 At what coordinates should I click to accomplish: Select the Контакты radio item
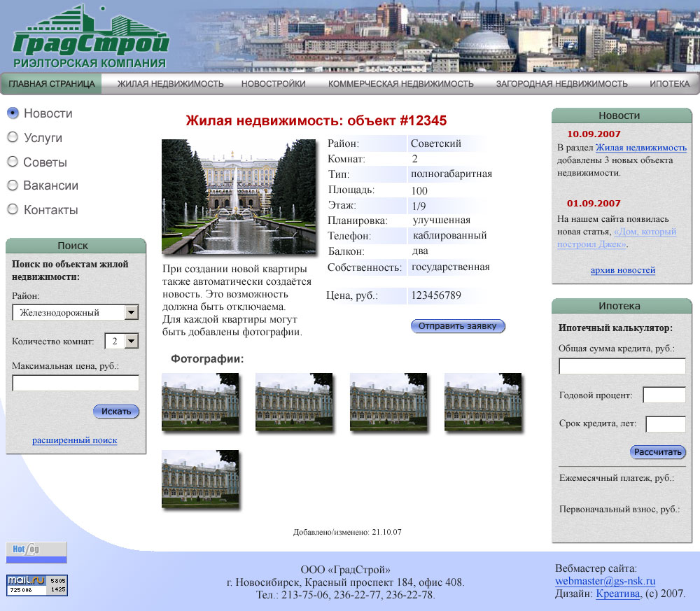[x=13, y=209]
